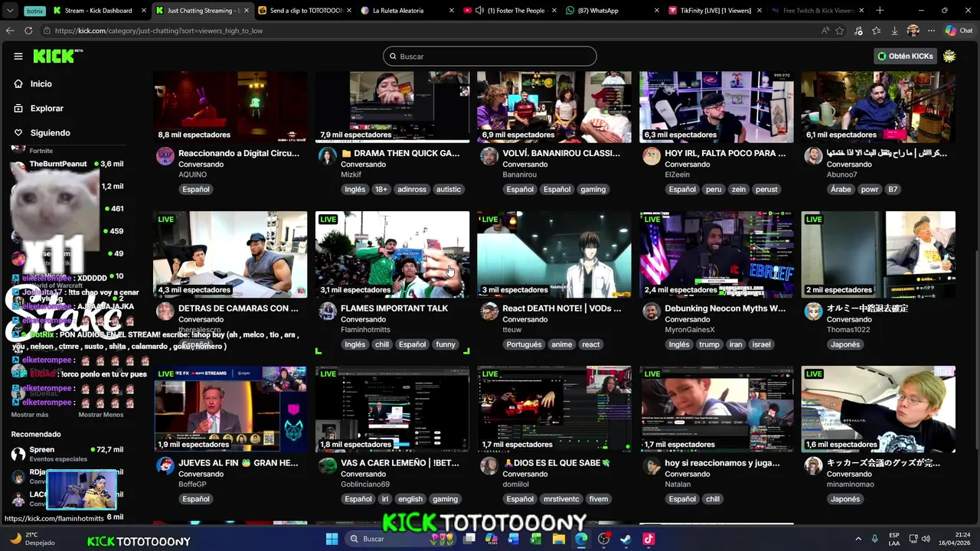
Task: Open the ElZeein channel avatar
Action: 652,157
